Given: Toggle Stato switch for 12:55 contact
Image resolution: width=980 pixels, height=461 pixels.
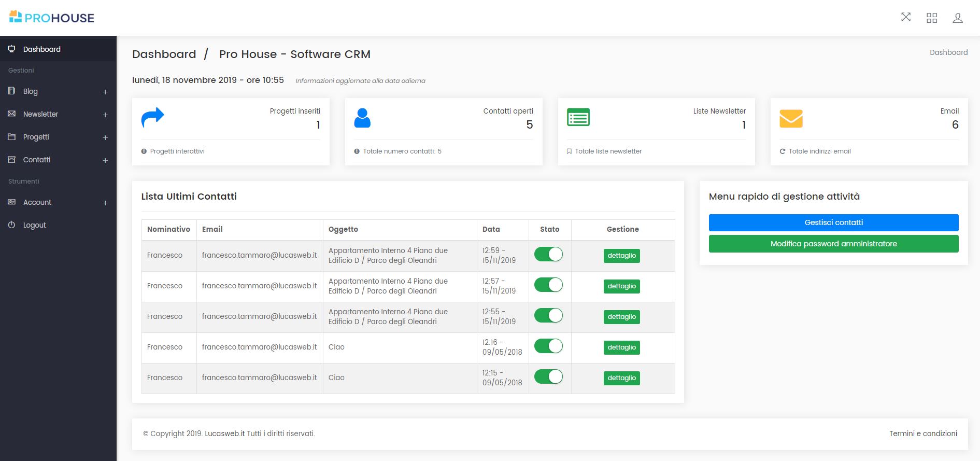Looking at the screenshot, I should click(x=548, y=315).
